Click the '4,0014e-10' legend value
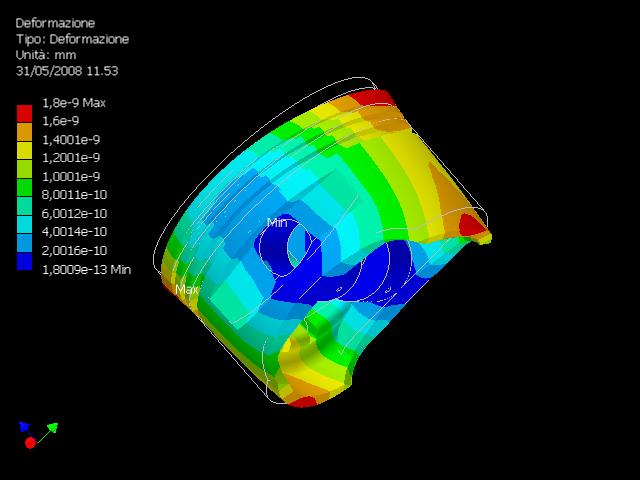This screenshot has height=480, width=640. 74,232
